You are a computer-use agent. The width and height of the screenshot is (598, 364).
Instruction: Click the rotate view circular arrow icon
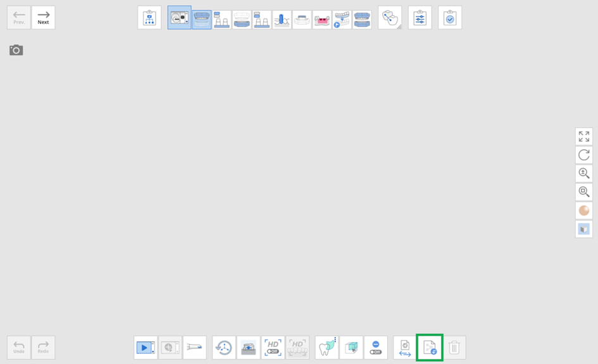click(584, 155)
